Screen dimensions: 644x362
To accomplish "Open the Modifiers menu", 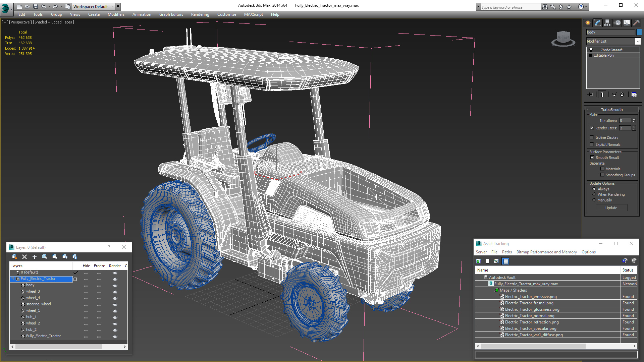I will tap(115, 14).
